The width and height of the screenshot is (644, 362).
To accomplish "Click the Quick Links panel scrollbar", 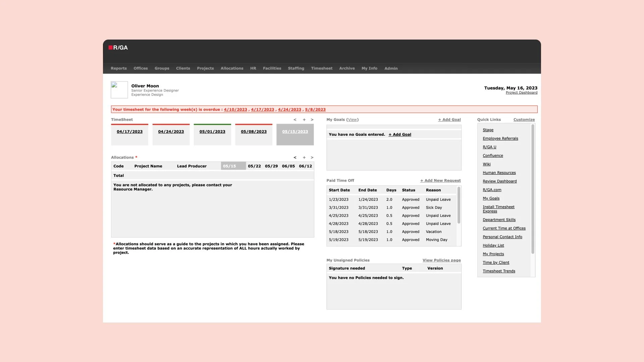I will [532, 189].
